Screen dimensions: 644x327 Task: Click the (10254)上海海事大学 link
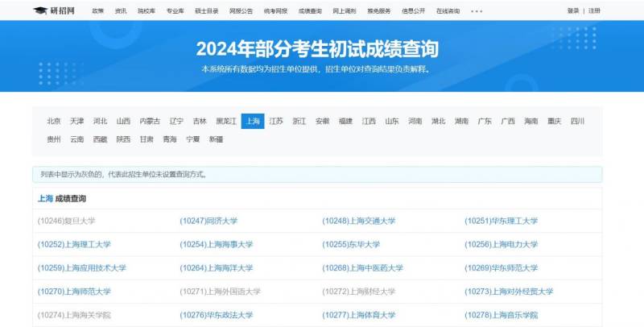point(217,244)
